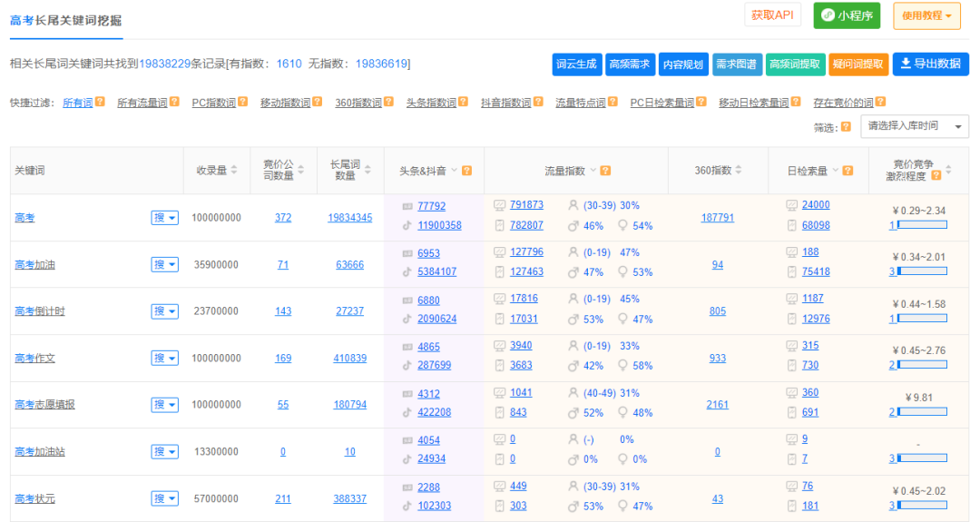This screenshot has width=980, height=522.
Task: Click help icon beside 所有流量词 filter
Action: coord(174,102)
